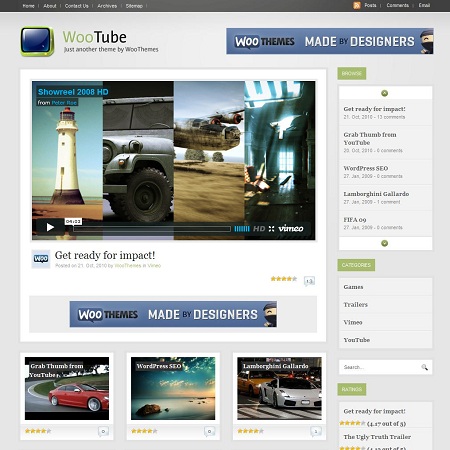The width and height of the screenshot is (450, 450).
Task: Subscribe to Comments feed link
Action: (398, 5)
